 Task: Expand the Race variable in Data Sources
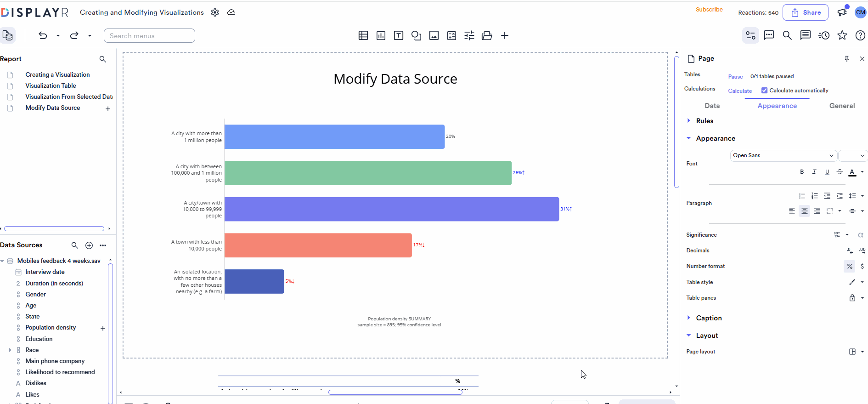point(10,350)
